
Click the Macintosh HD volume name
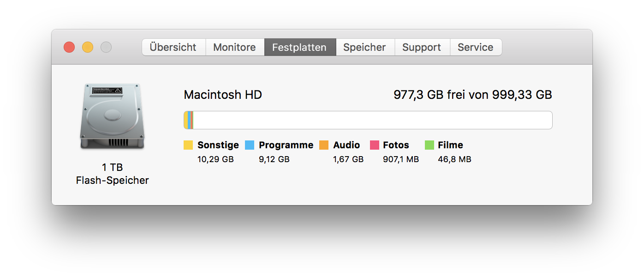[x=223, y=95]
